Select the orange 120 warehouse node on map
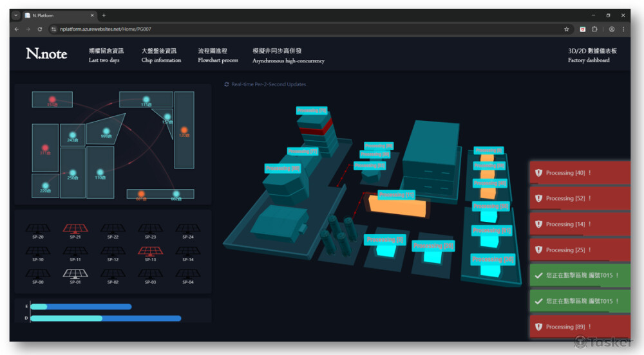Image resolution: width=644 pixels, height=355 pixels. [184, 131]
